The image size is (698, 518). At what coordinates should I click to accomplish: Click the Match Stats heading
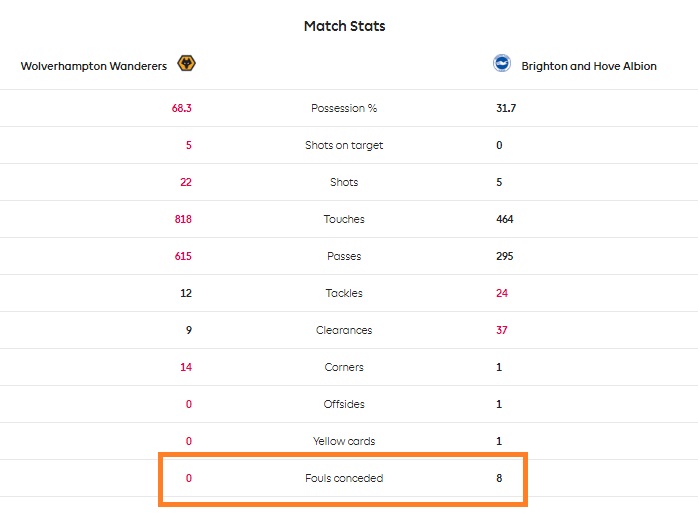(344, 27)
